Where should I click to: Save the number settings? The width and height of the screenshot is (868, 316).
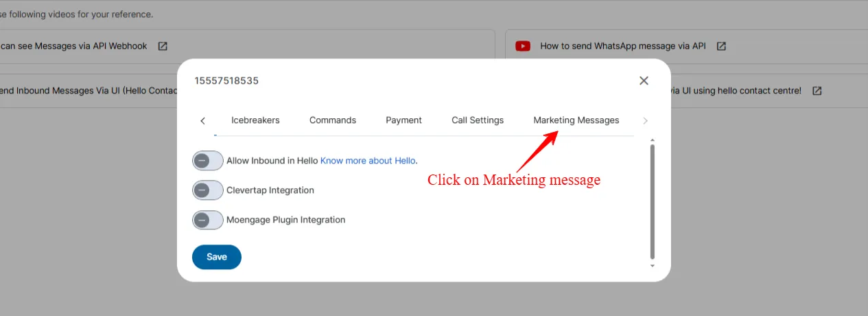click(x=217, y=257)
